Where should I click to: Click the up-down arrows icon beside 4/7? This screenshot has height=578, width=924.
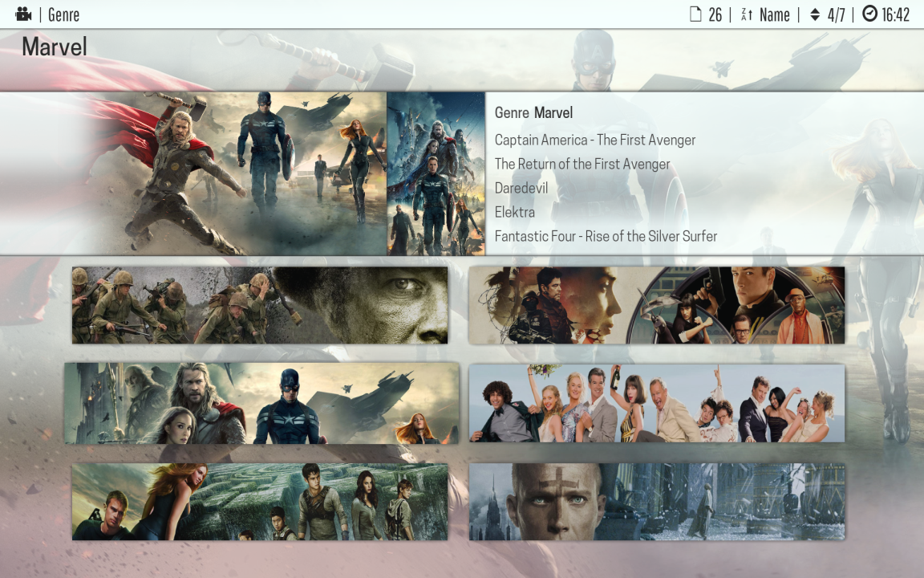pos(815,14)
